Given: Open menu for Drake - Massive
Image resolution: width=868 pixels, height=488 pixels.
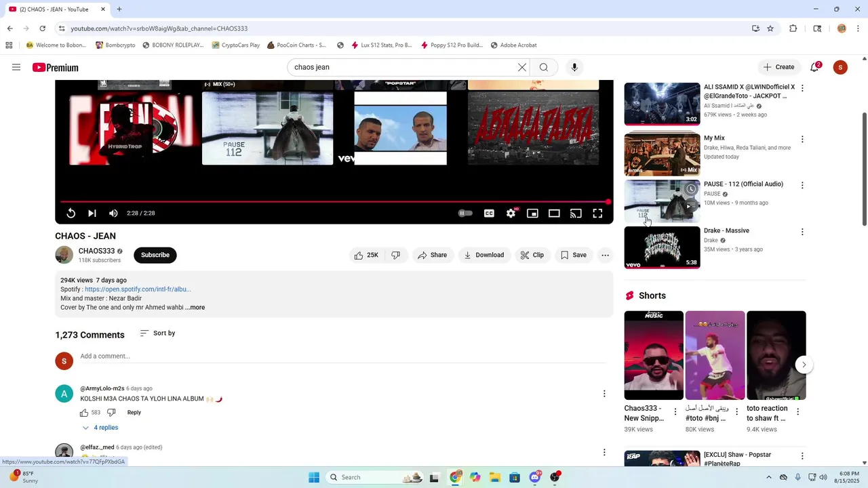Looking at the screenshot, I should 802,232.
